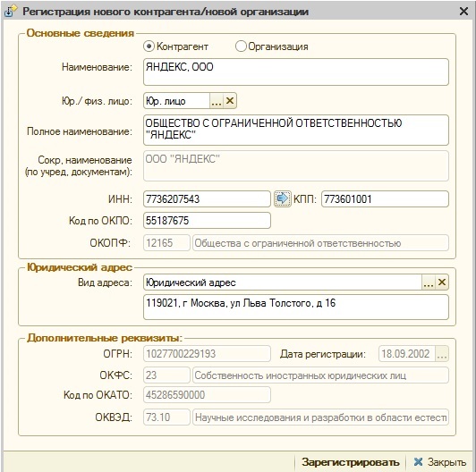Click the Дата регистрации field 18.09.2002
Screen dimensions: 476x472
(x=407, y=354)
